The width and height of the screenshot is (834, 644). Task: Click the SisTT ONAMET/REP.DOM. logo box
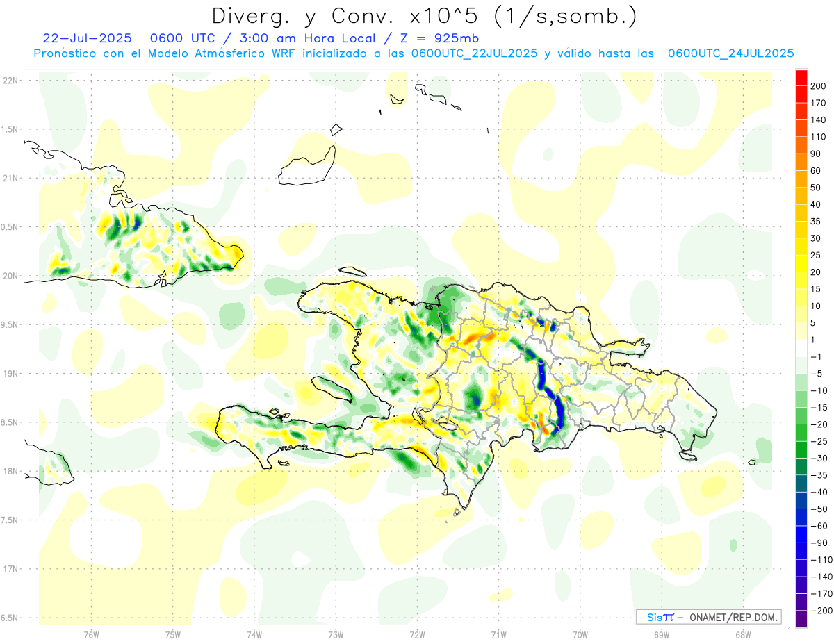pos(708,617)
